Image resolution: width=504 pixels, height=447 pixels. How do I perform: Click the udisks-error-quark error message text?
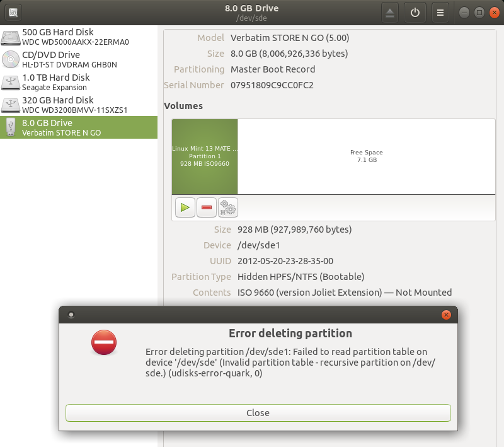[x=290, y=363]
